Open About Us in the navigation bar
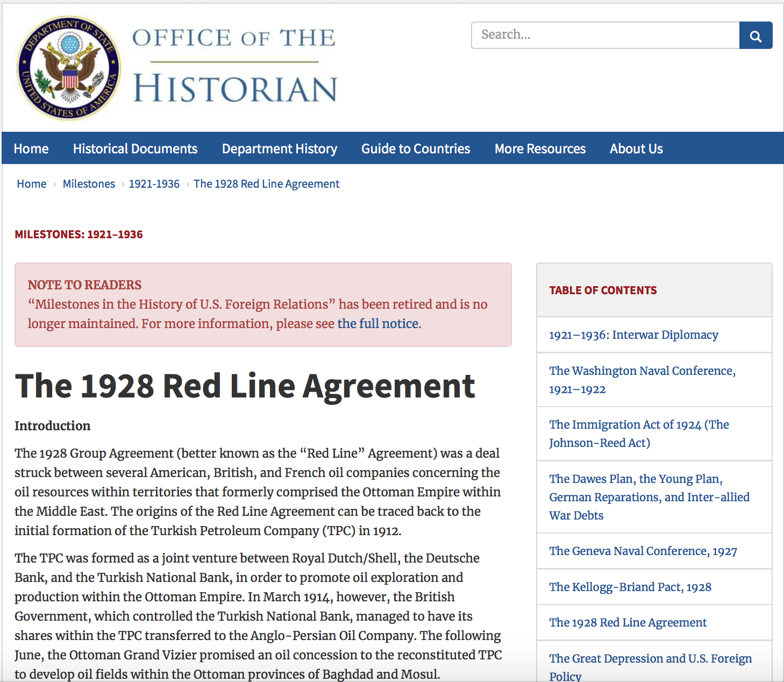The width and height of the screenshot is (784, 682). [636, 148]
